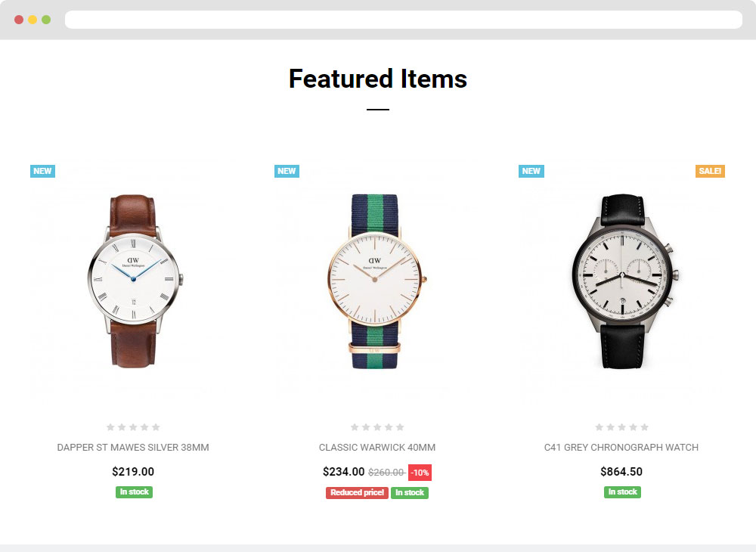
Task: Click the star rating under Classic Warwick watch
Action: tap(377, 427)
